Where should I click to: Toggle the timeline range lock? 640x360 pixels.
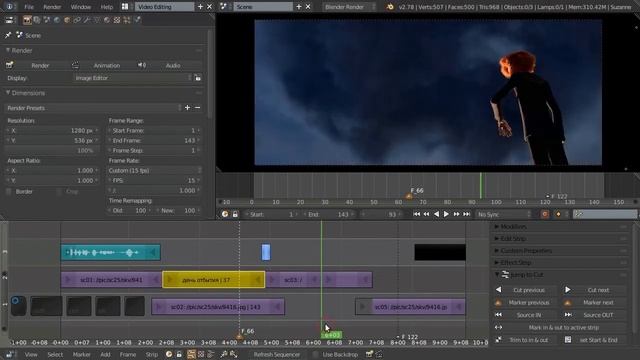(235, 214)
